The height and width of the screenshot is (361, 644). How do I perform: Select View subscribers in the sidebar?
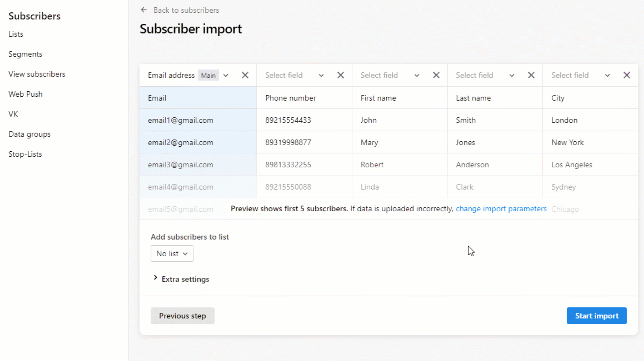pyautogui.click(x=37, y=74)
